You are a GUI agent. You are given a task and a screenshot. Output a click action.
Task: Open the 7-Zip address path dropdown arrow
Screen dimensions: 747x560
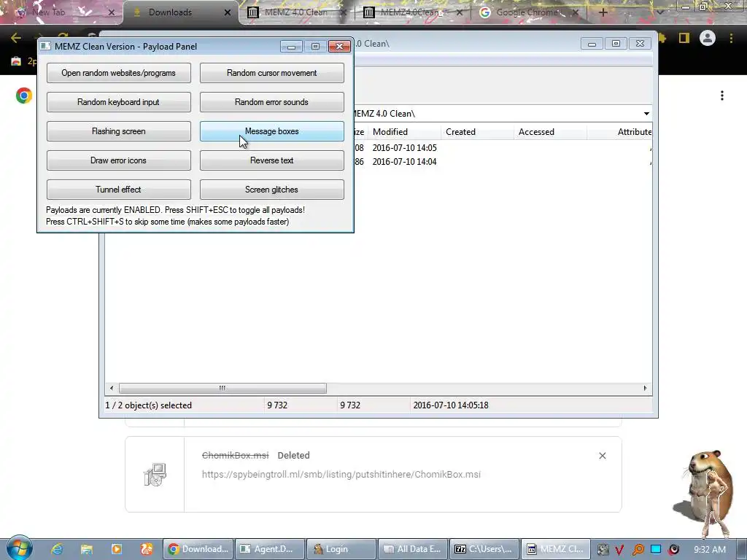click(646, 113)
